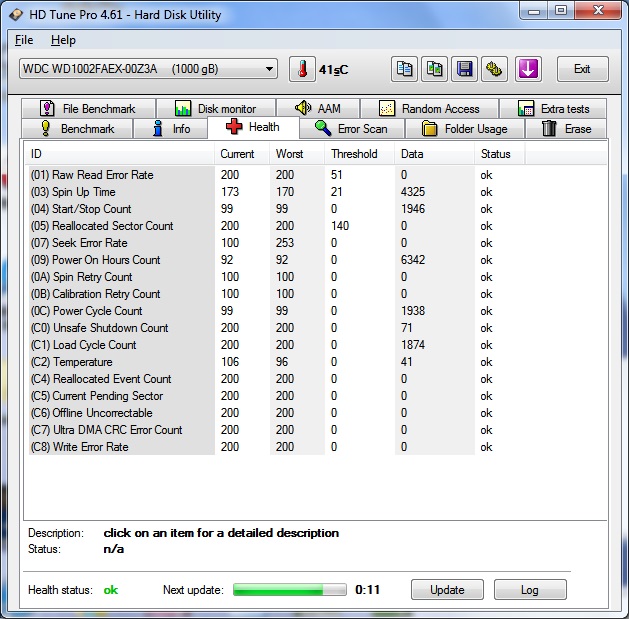Switch to the Error Scan tab
Screen dimensions: 629x619
(351, 129)
